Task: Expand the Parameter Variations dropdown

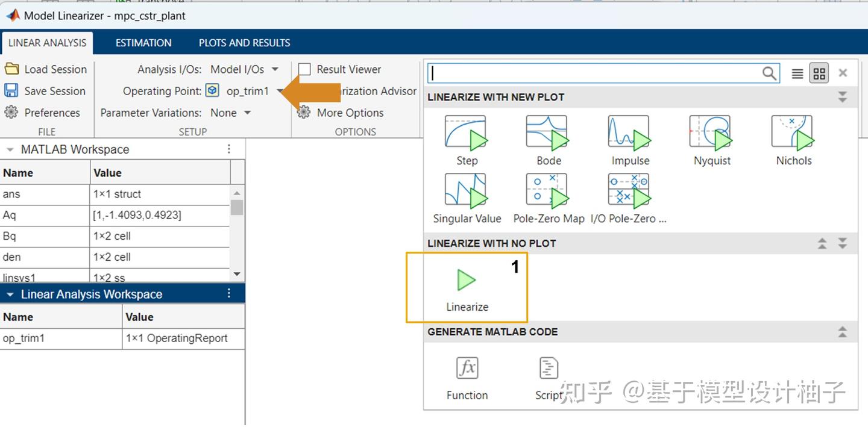Action: click(247, 113)
